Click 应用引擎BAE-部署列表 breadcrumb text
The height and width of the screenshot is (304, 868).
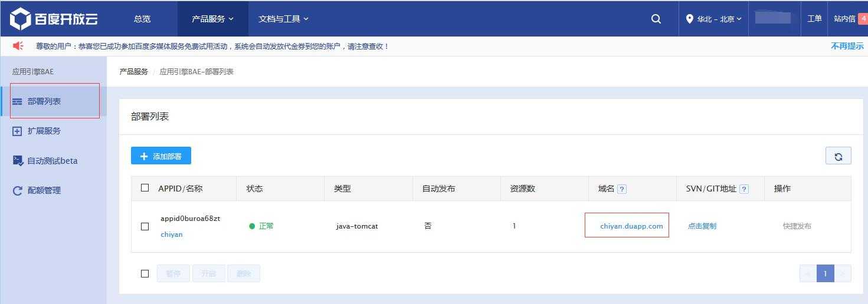pos(196,71)
